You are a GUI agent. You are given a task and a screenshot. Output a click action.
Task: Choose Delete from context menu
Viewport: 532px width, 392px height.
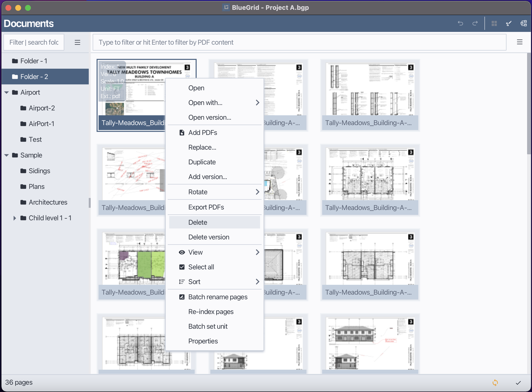[198, 222]
